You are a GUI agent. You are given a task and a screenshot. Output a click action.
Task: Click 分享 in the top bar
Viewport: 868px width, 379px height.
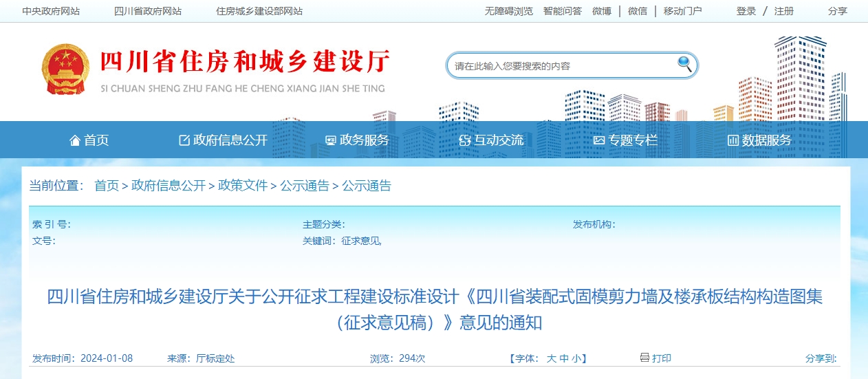point(838,11)
